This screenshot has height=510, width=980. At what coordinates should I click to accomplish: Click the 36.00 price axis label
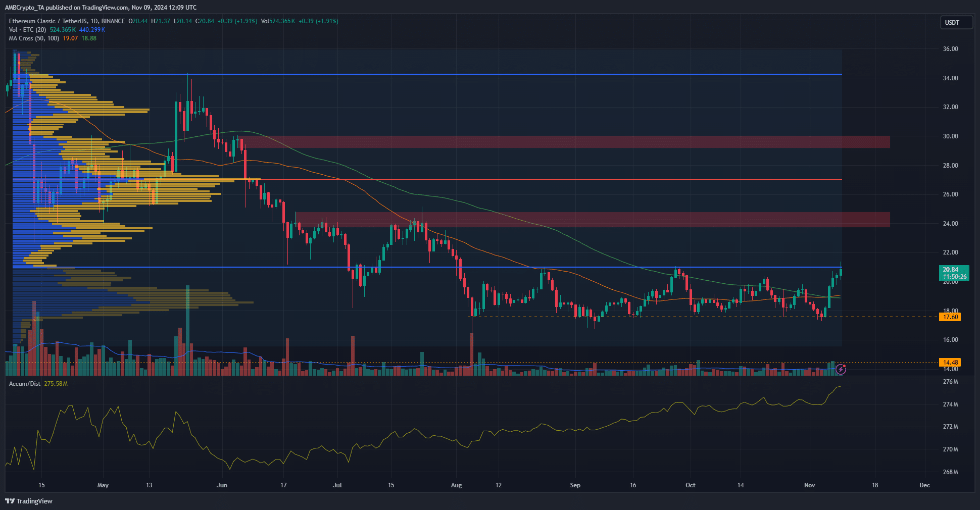click(x=950, y=49)
